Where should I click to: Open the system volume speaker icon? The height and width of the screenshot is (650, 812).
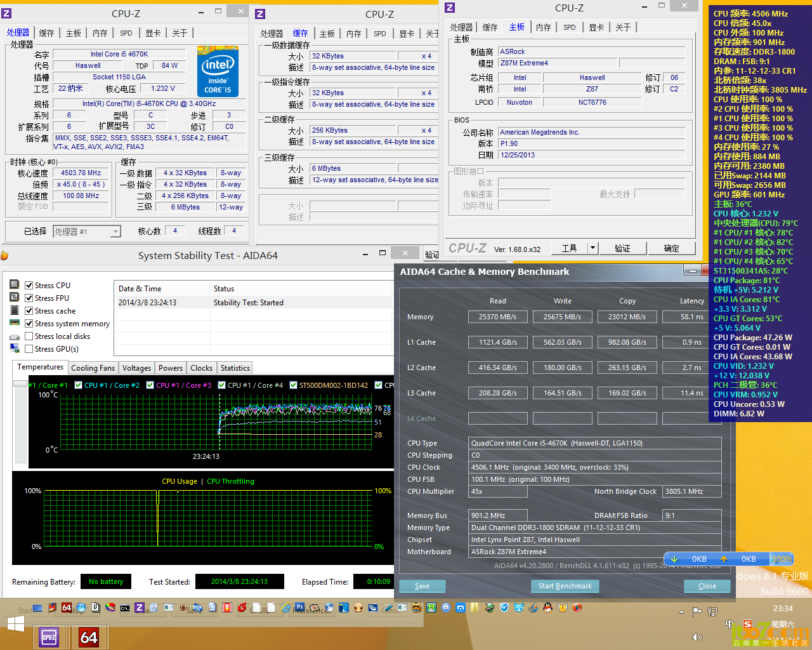[697, 637]
